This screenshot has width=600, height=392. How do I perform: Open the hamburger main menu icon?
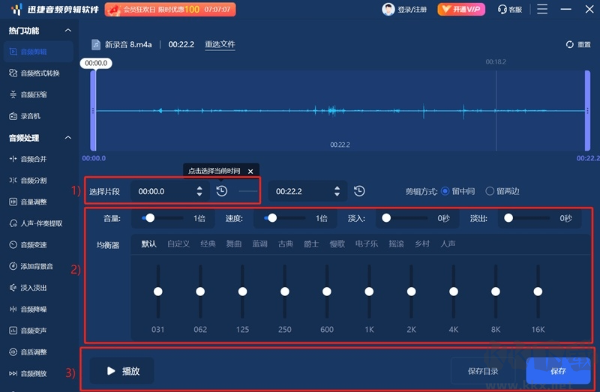(x=542, y=9)
